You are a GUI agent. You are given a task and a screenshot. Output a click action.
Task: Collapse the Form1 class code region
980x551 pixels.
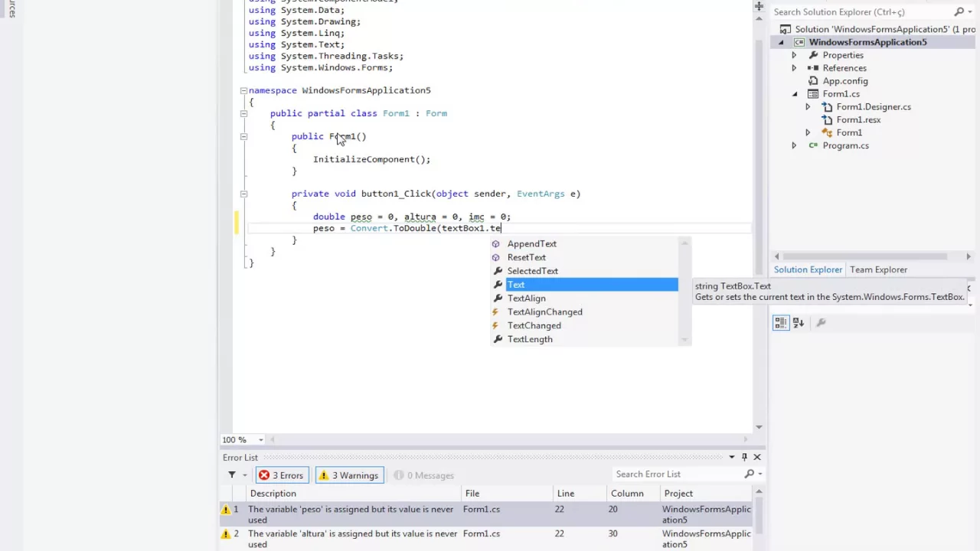pos(243,113)
